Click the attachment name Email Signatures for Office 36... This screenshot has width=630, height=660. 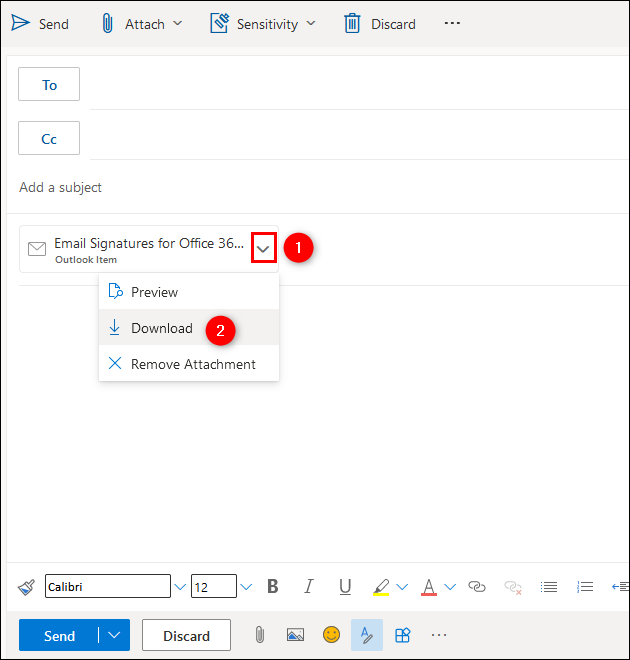point(149,243)
